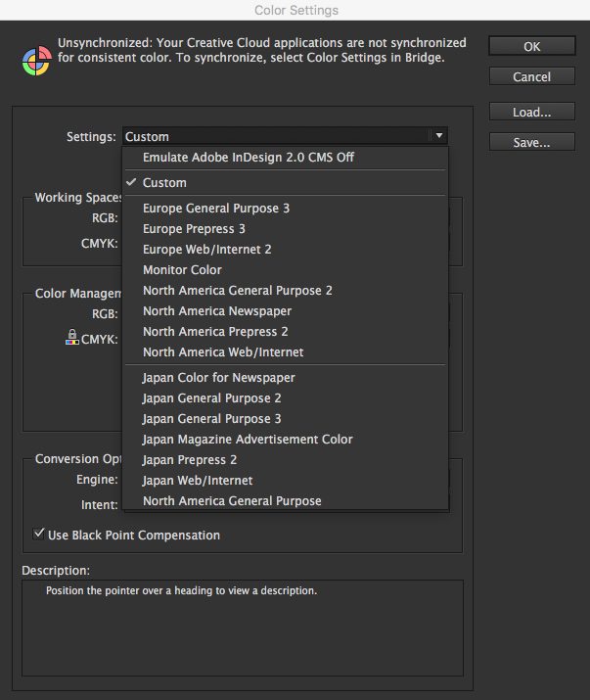Toggle Use Black Point Compensation checkbox
The height and width of the screenshot is (700, 590).
[x=39, y=534]
